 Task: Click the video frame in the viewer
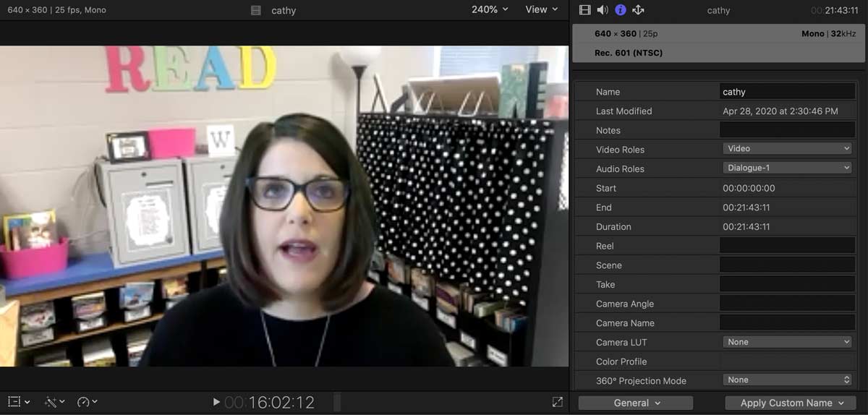[x=284, y=207]
